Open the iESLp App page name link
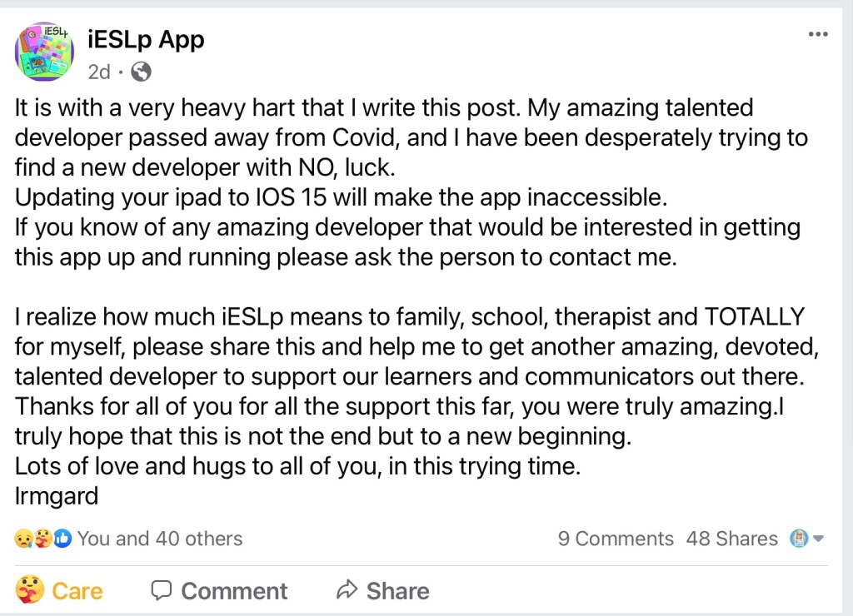Screen dimensions: 853x616 click(146, 39)
